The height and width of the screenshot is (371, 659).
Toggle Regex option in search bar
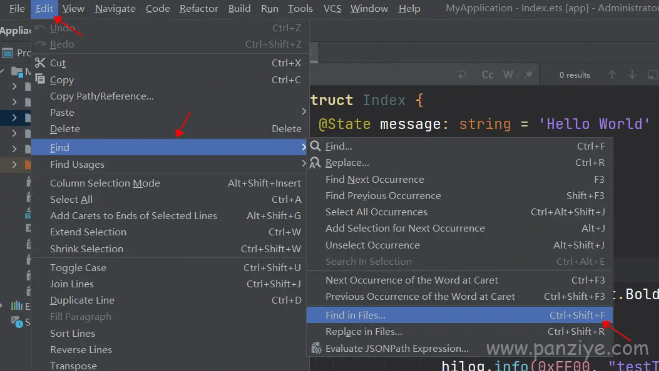point(528,75)
